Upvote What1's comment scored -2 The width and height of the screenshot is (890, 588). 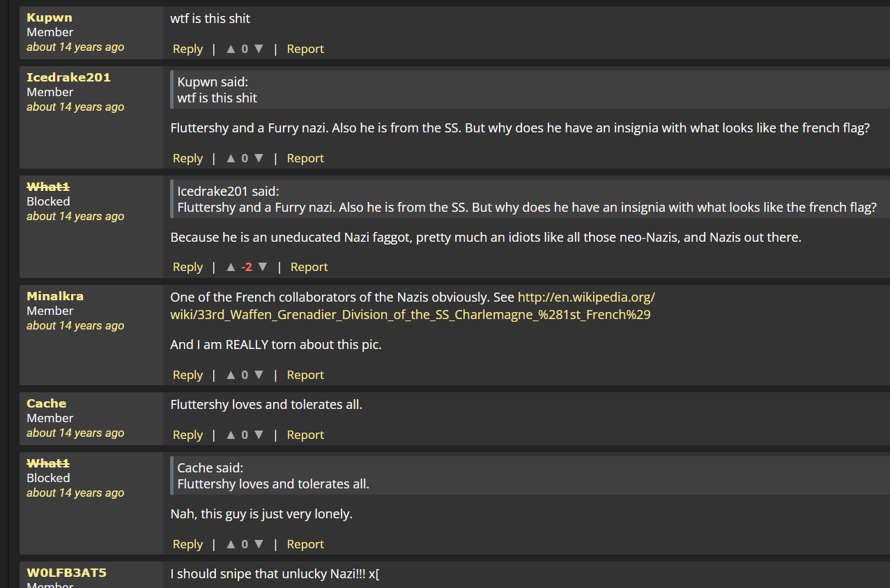[231, 267]
